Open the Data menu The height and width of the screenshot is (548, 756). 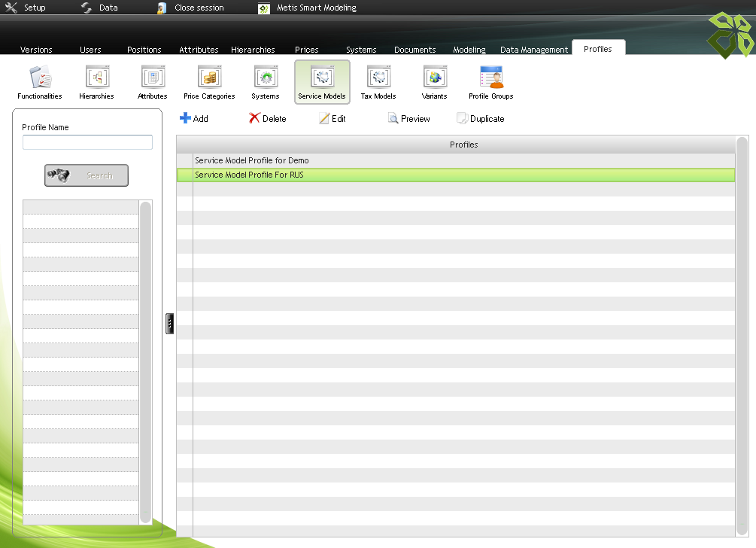click(100, 8)
